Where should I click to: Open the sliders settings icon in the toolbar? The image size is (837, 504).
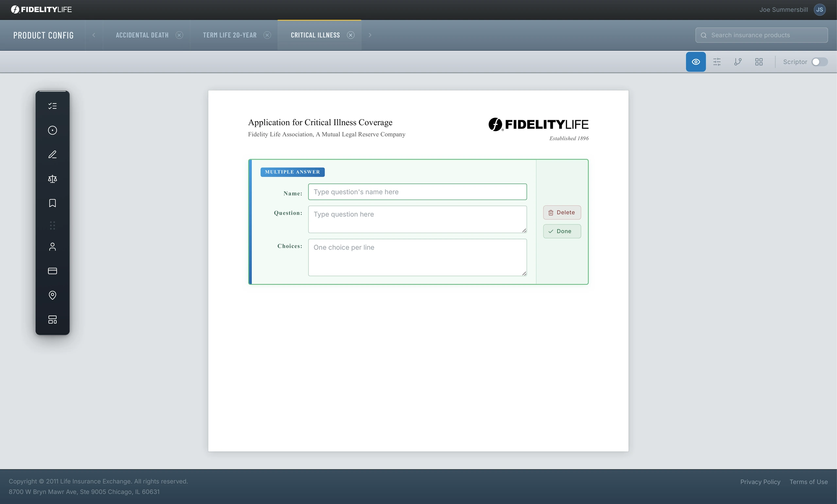point(717,62)
